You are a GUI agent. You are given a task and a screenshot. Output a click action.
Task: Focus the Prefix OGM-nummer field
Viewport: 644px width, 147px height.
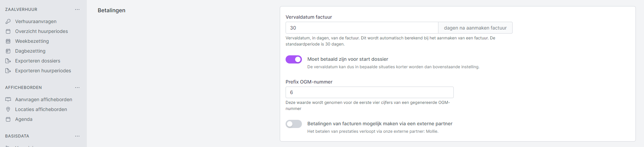(x=369, y=92)
